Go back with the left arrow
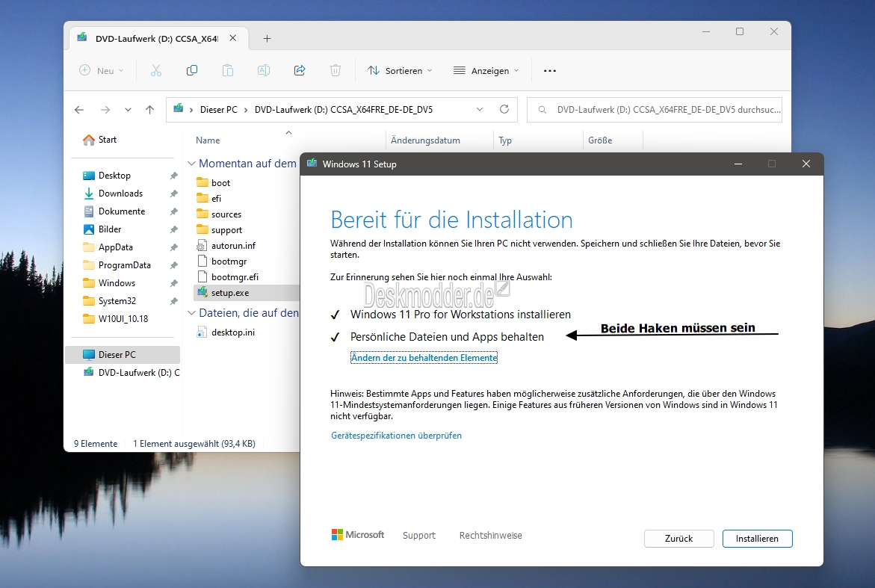The width and height of the screenshot is (875, 588). [79, 110]
